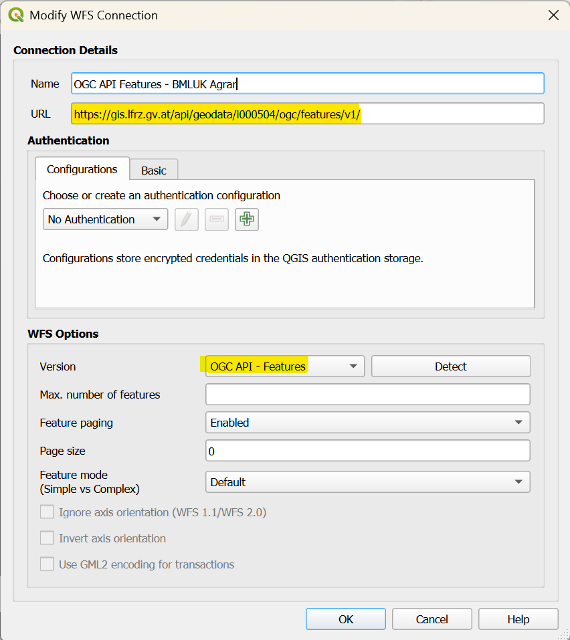This screenshot has width=570, height=640.
Task: Switch to the Basic authentication tab
Action: pos(154,170)
